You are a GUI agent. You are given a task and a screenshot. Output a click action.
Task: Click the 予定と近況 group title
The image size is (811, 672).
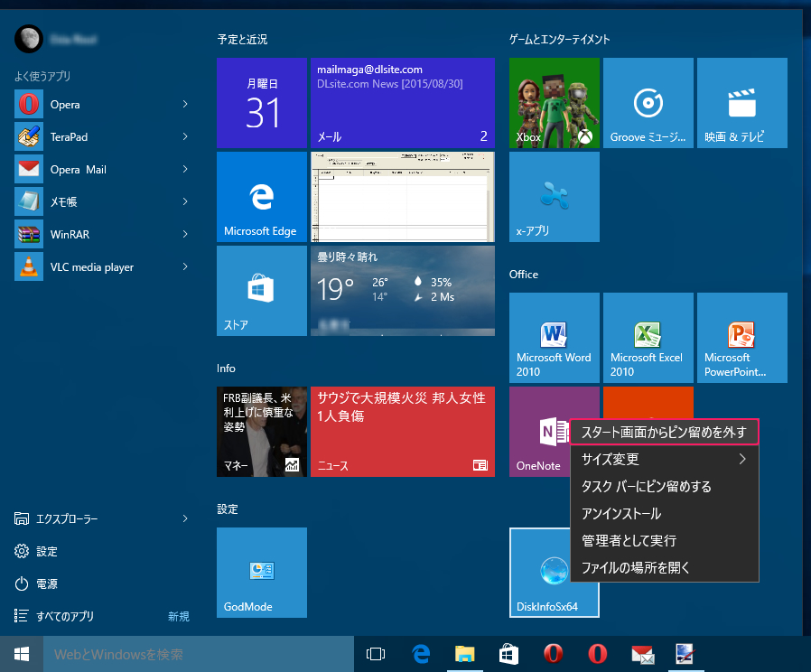point(242,40)
